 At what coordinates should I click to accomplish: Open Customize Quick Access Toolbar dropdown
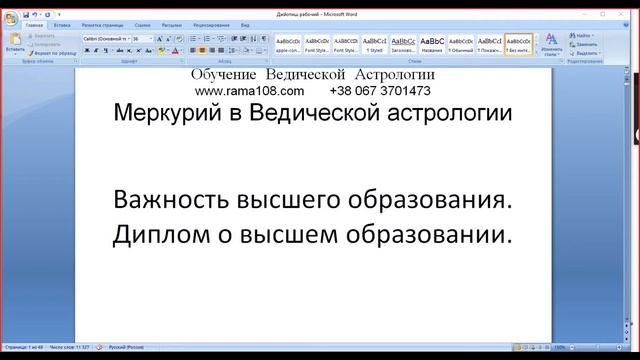click(59, 15)
